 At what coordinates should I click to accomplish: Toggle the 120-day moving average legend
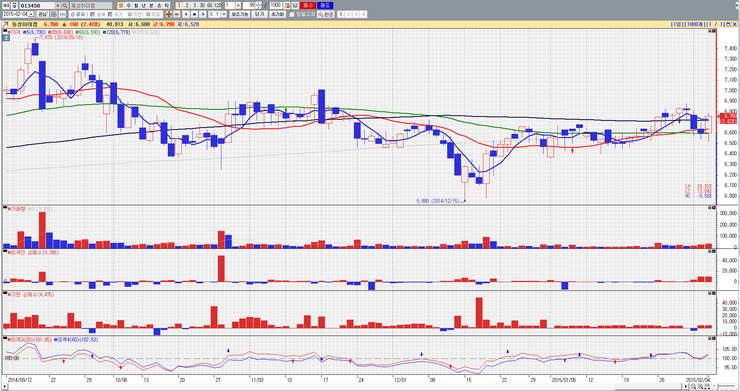pos(116,32)
